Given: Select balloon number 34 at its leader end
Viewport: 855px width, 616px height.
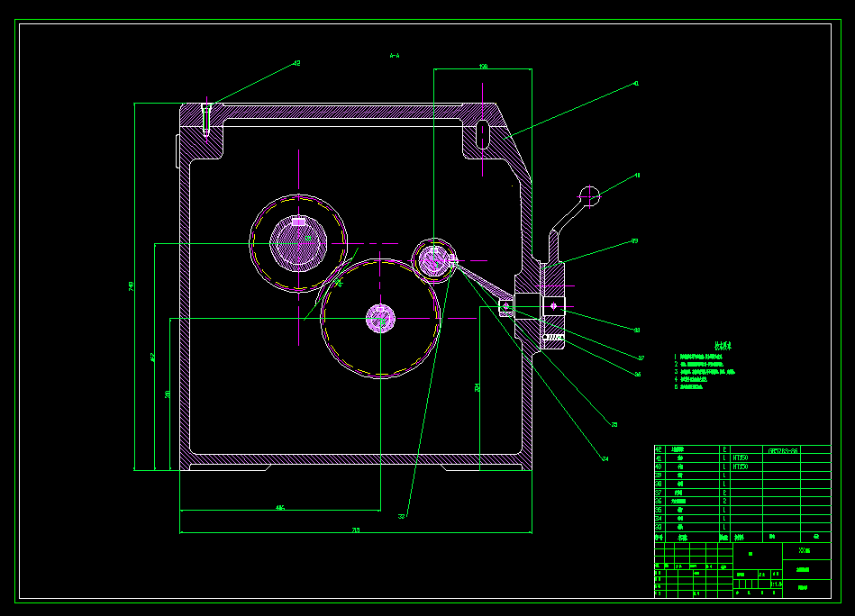Looking at the screenshot, I should (605, 459).
